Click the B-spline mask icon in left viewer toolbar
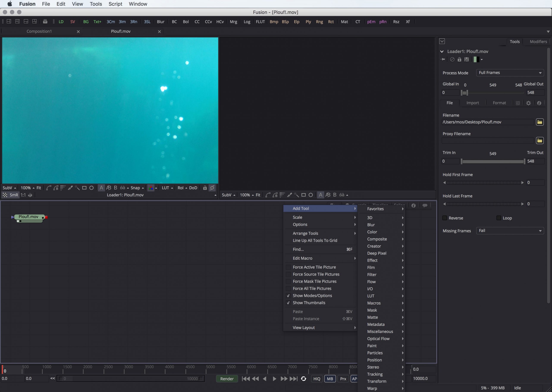This screenshot has width=552, height=392. pos(56,188)
